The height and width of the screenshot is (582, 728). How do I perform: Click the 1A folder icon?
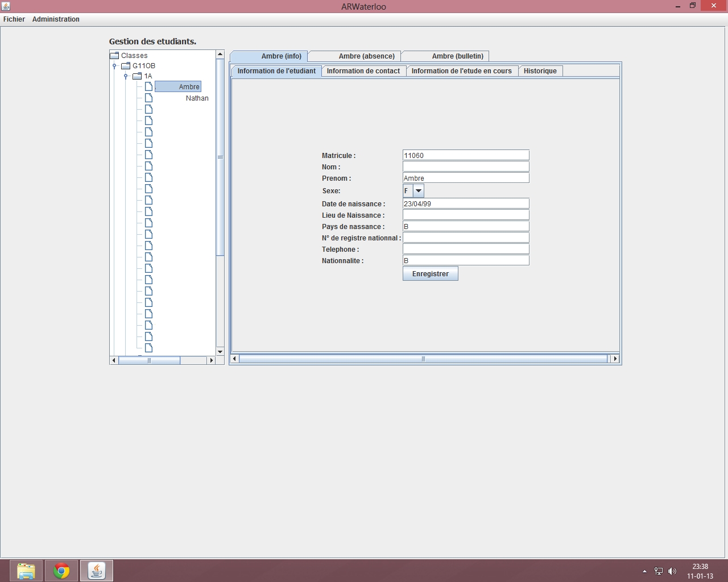tap(137, 76)
